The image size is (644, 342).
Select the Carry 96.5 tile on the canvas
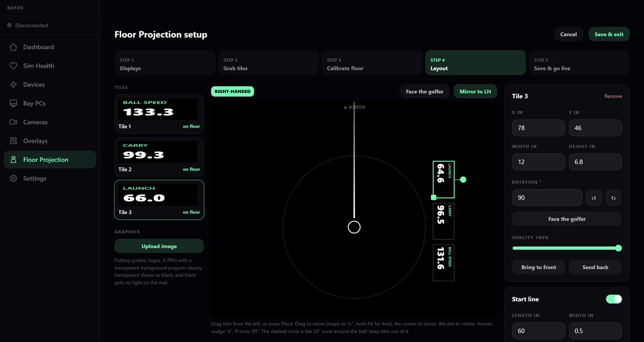(x=444, y=221)
